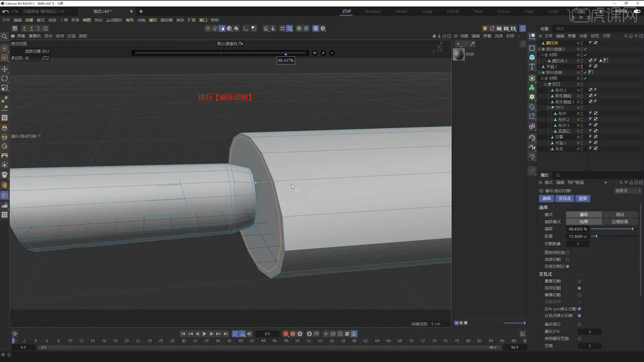Enable 镜像切割 checkbox

(x=579, y=295)
